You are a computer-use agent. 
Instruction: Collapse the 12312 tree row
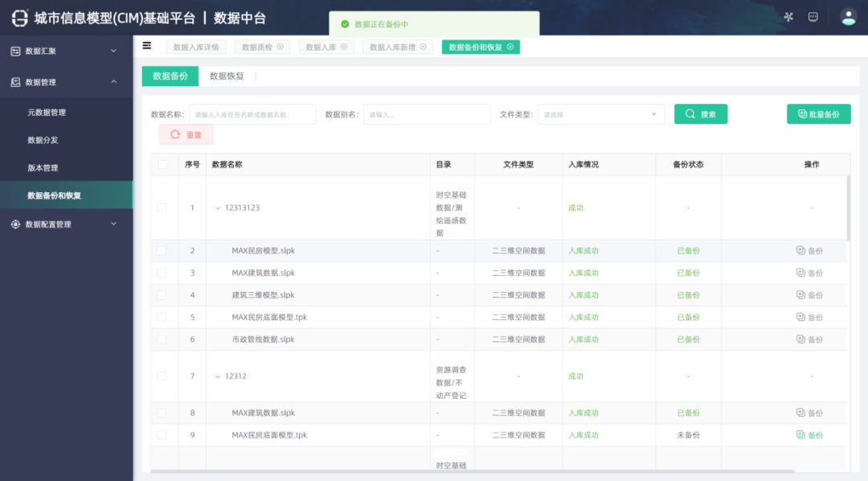(x=218, y=376)
